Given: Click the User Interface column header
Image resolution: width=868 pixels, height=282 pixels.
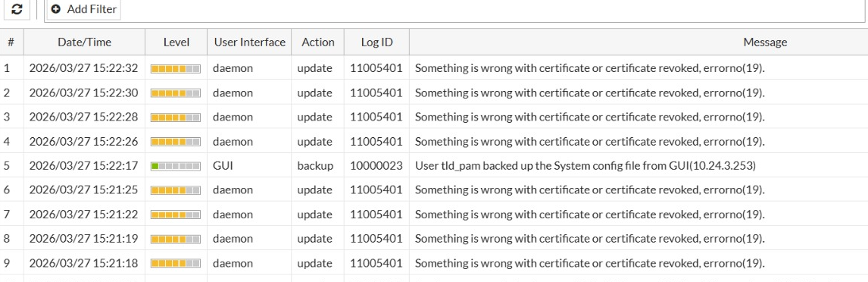Looking at the screenshot, I should click(x=250, y=42).
